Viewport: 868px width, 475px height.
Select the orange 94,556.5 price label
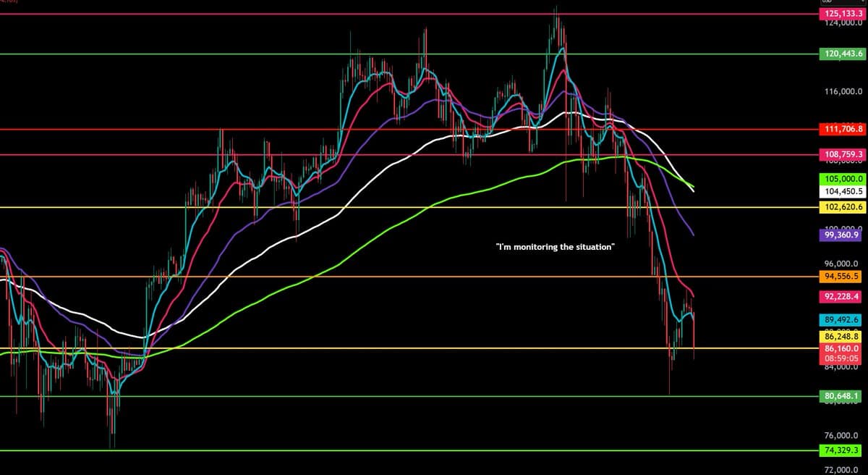[841, 277]
